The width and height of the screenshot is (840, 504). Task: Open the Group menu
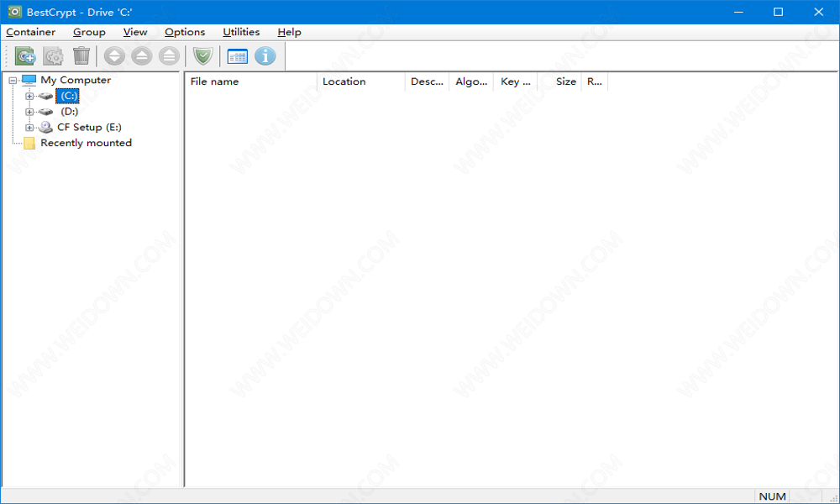click(90, 32)
